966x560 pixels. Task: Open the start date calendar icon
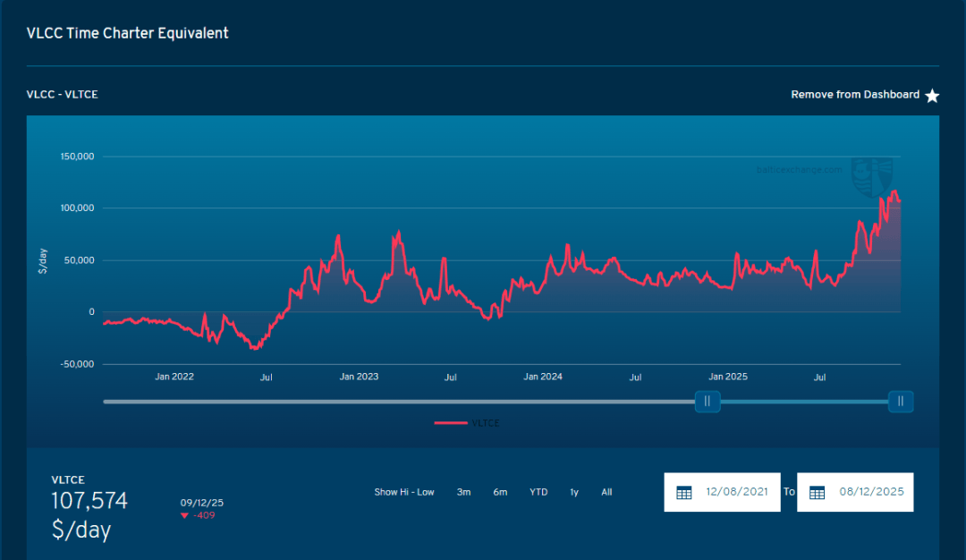click(684, 493)
